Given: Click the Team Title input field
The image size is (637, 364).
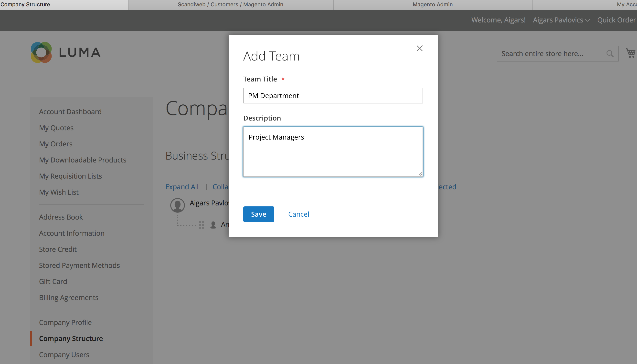Looking at the screenshot, I should (333, 95).
